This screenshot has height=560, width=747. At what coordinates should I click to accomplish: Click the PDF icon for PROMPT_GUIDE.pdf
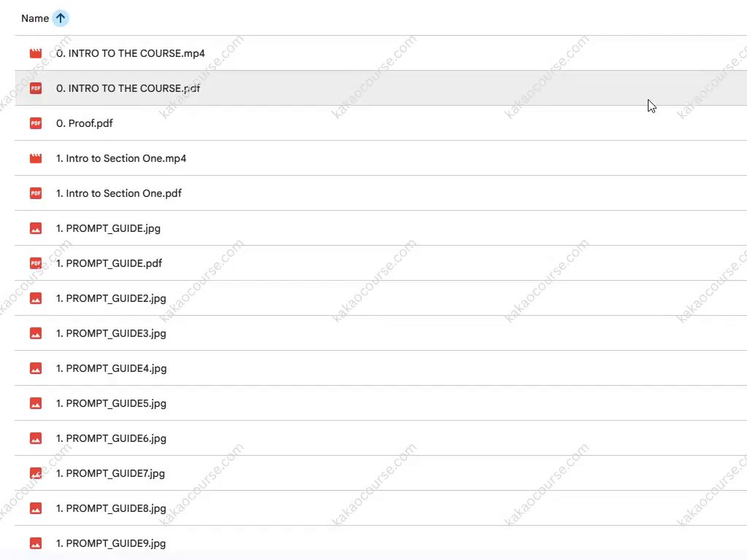pyautogui.click(x=36, y=263)
